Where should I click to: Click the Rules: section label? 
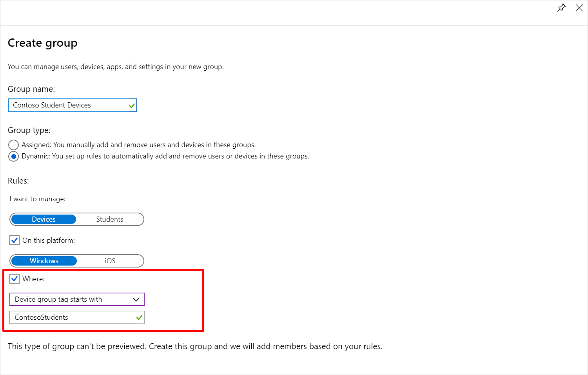[x=18, y=181]
